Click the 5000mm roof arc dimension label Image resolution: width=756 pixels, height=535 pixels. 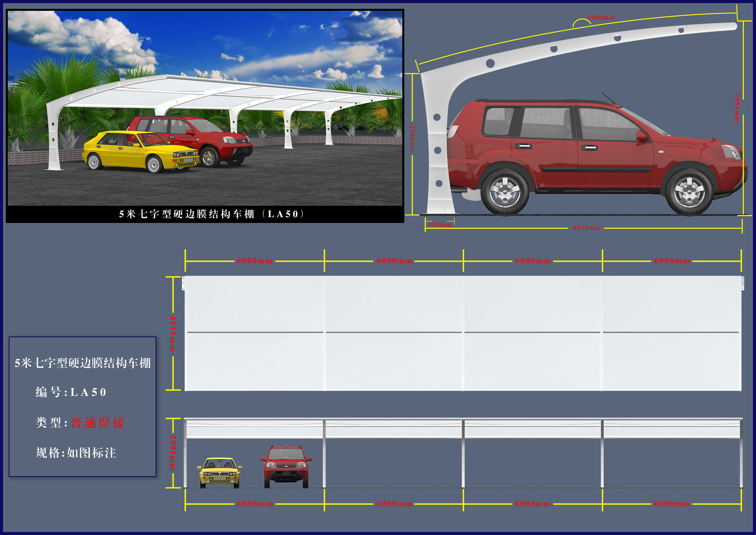click(x=601, y=17)
